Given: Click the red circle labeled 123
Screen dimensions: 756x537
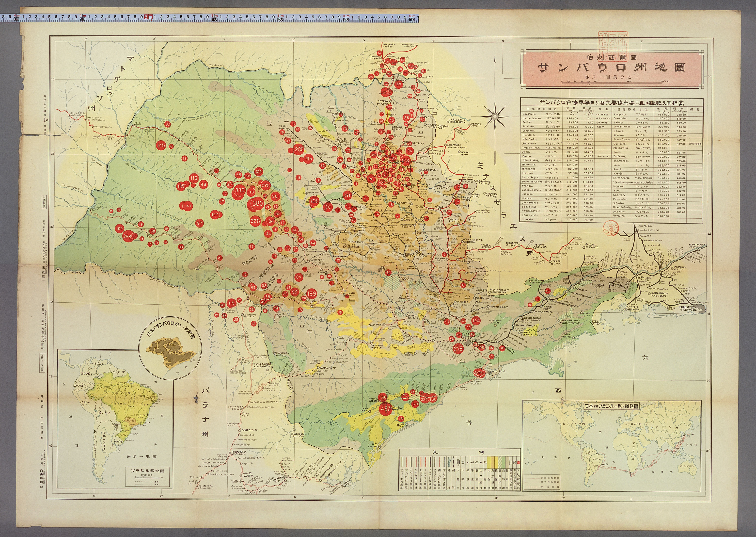Looking at the screenshot, I should [x=405, y=160].
